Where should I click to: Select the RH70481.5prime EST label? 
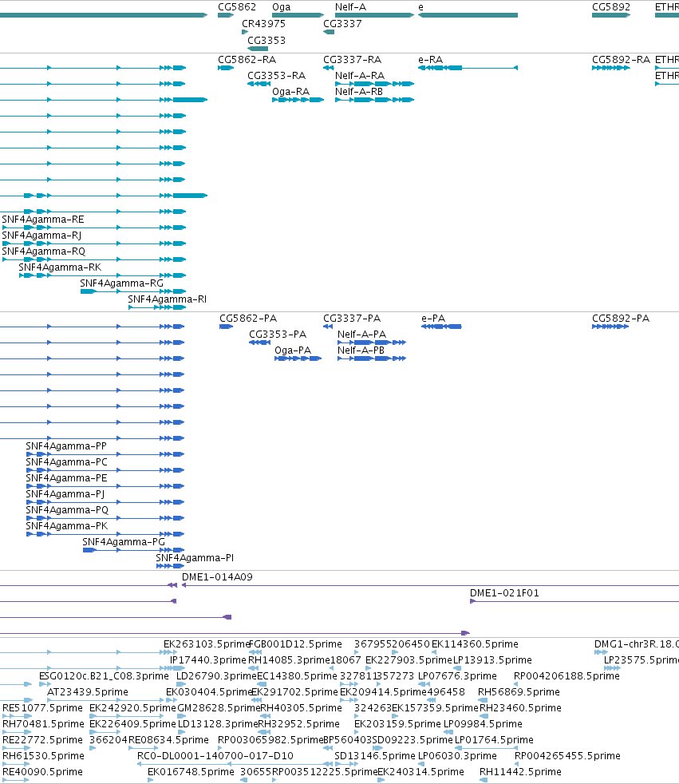tap(43, 724)
